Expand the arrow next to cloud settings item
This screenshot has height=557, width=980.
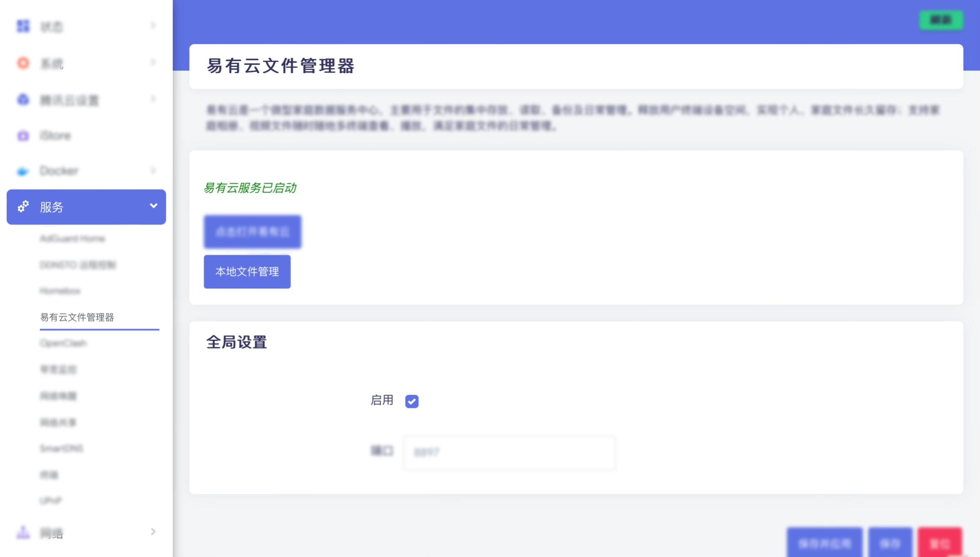click(x=153, y=99)
